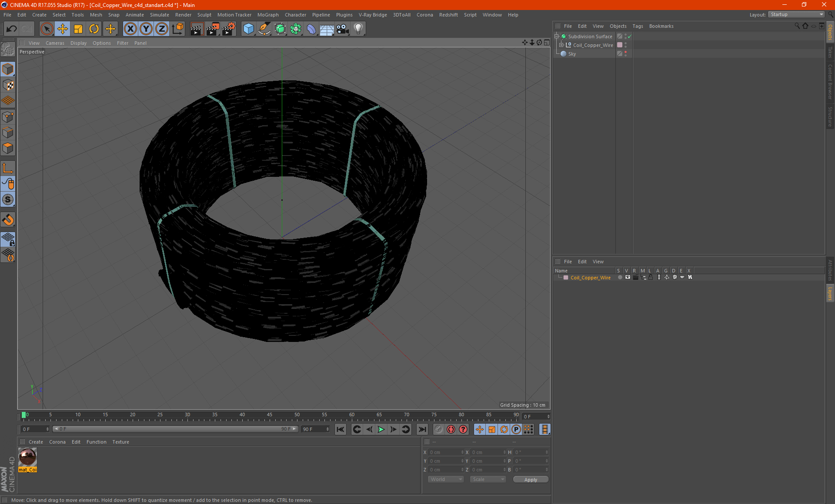
Task: Enable Polygons mode in left sidebar
Action: click(8, 149)
